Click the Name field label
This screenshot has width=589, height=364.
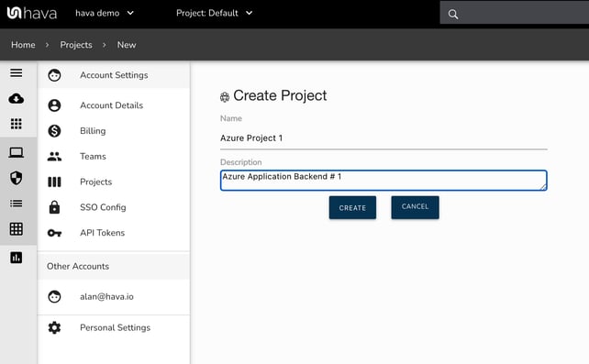[231, 118]
